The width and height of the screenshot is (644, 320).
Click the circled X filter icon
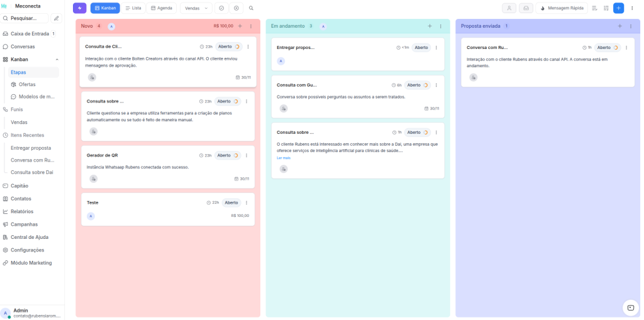(236, 8)
